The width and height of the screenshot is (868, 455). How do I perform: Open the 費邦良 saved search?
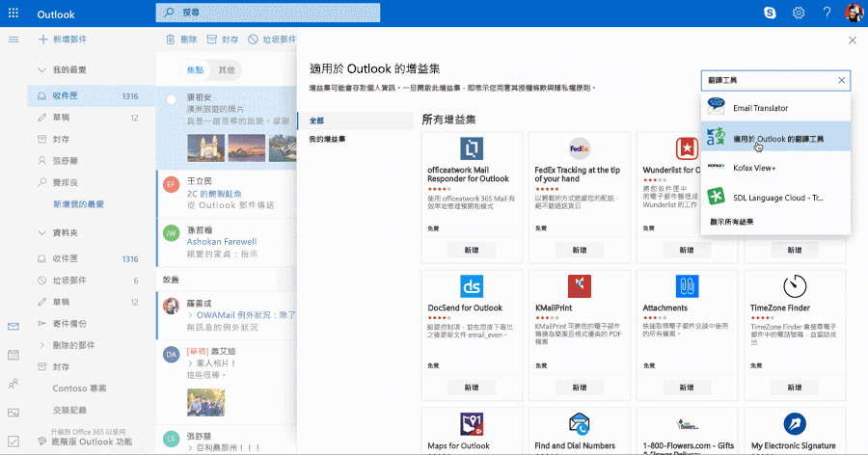(x=92, y=182)
